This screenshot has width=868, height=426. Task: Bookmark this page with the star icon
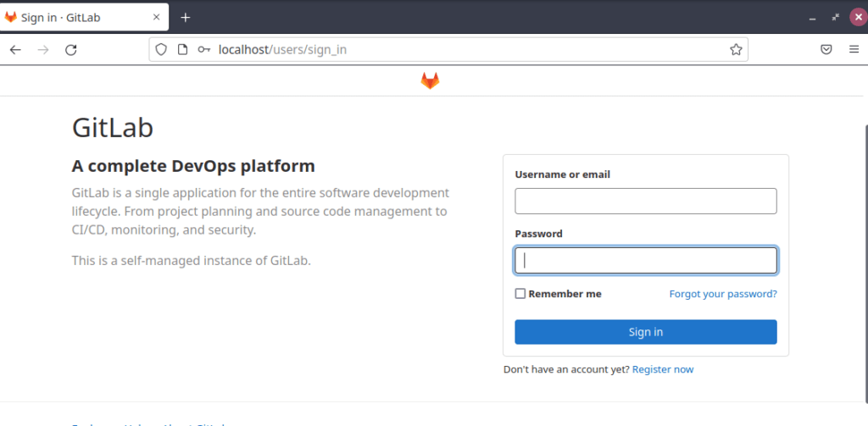[x=736, y=50]
